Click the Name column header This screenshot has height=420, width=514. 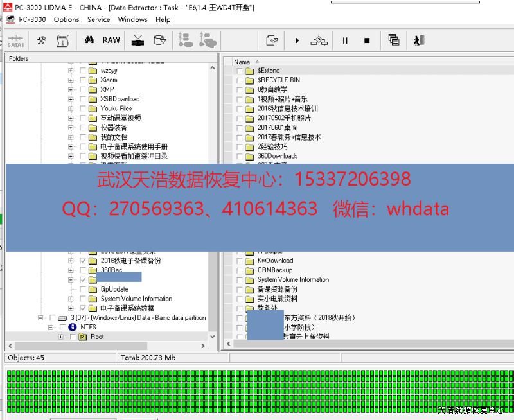point(242,62)
